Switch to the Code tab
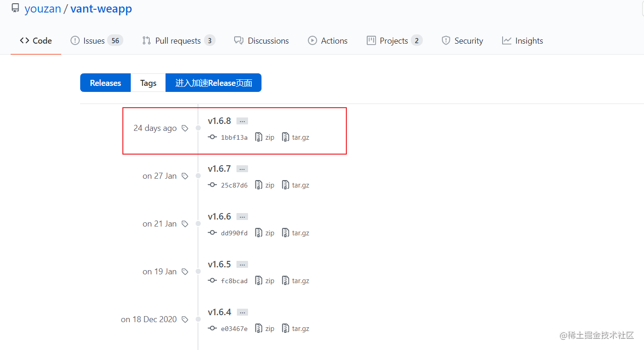The height and width of the screenshot is (350, 644). 36,41
